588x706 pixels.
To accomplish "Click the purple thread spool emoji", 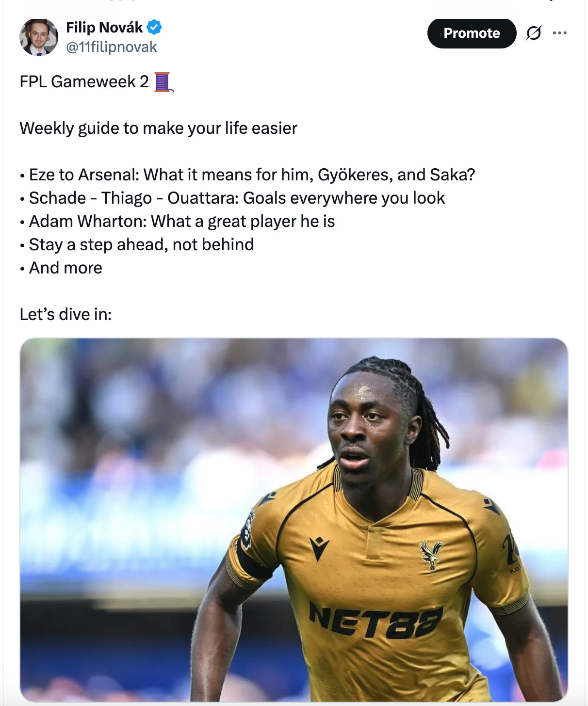I will click(163, 82).
